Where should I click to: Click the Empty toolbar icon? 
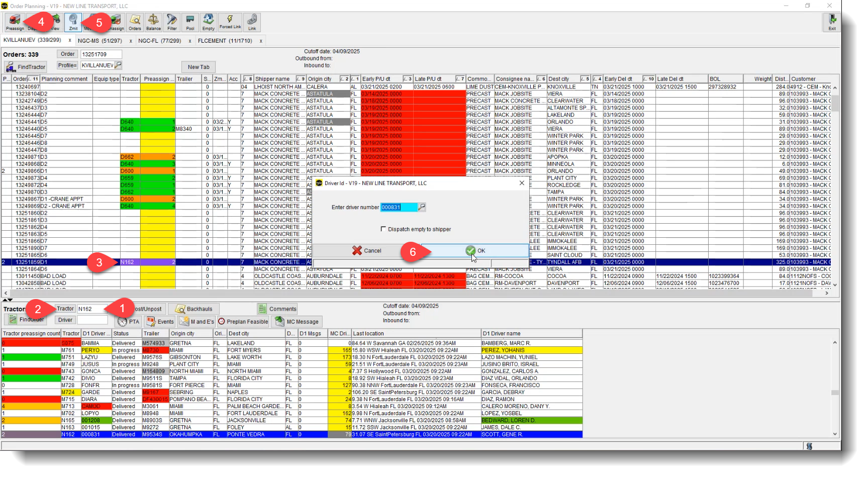(x=208, y=22)
